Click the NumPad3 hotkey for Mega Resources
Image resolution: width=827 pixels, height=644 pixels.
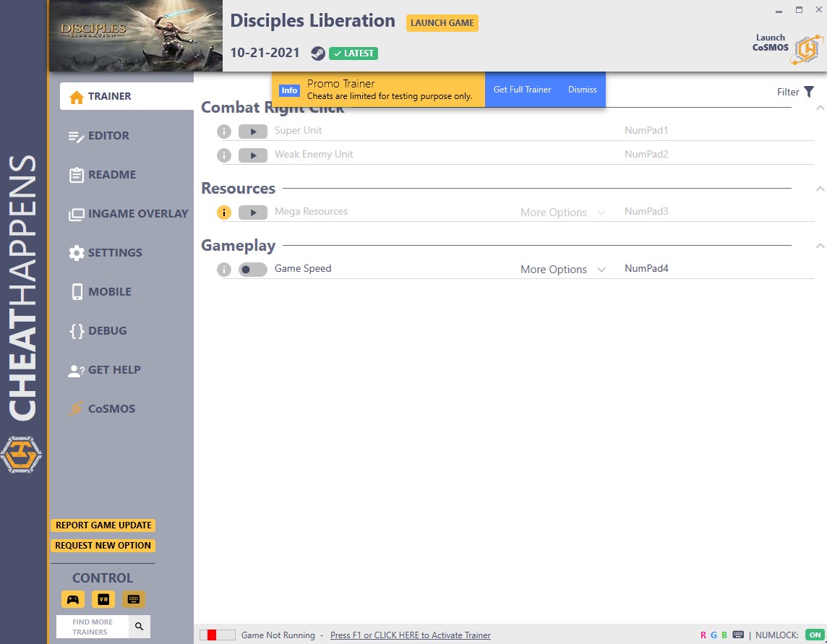(646, 211)
